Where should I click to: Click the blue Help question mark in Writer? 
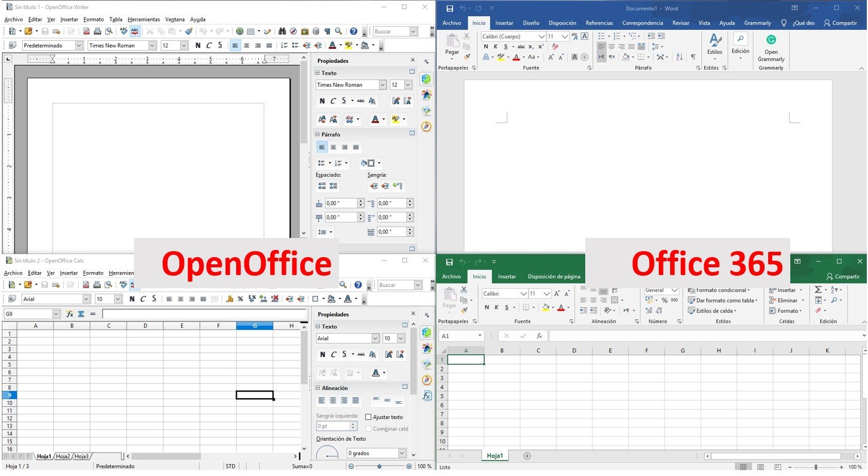(x=354, y=31)
